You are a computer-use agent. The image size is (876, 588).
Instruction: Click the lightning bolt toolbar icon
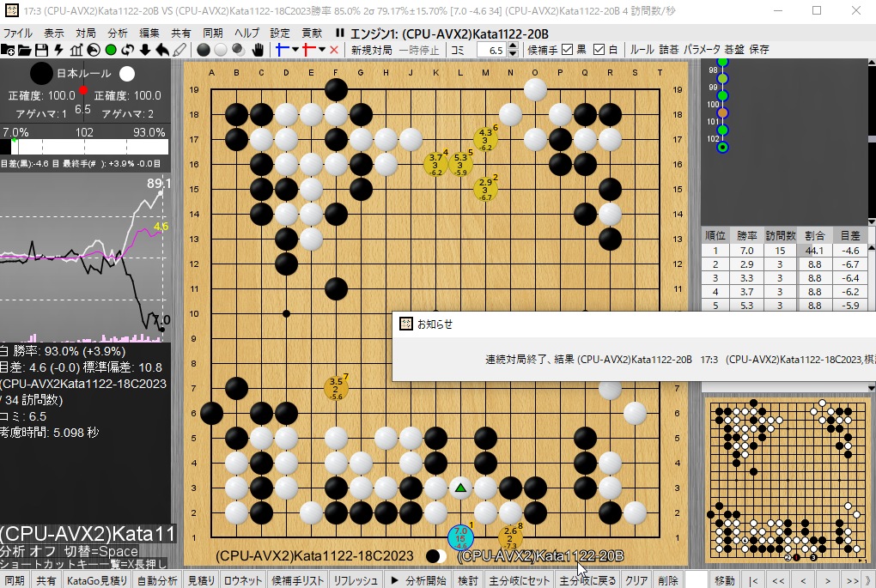tap(58, 51)
